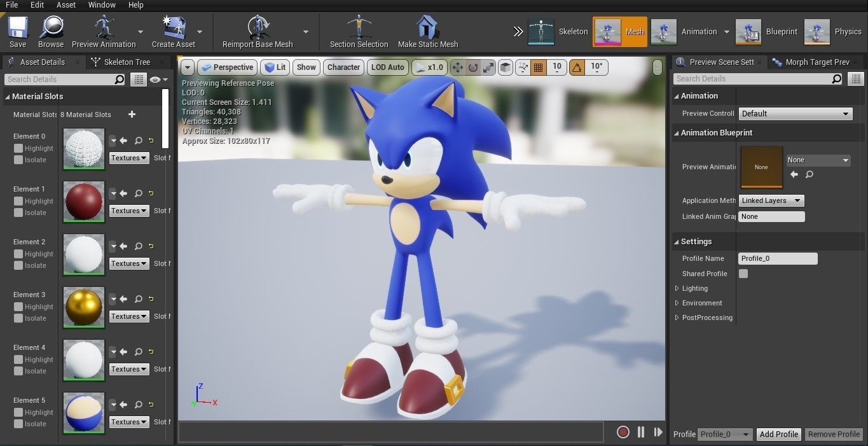Open the File menu
The height and width of the screenshot is (446, 868).
coord(11,5)
